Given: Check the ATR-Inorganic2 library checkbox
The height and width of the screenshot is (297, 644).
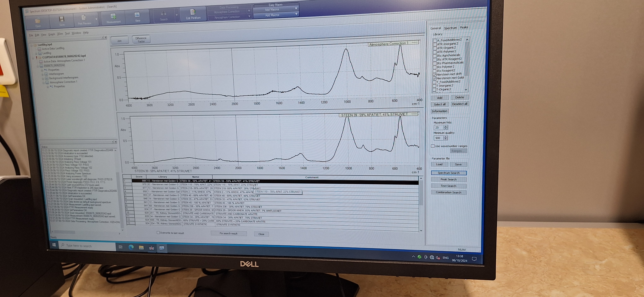Looking at the screenshot, I should click(435, 44).
